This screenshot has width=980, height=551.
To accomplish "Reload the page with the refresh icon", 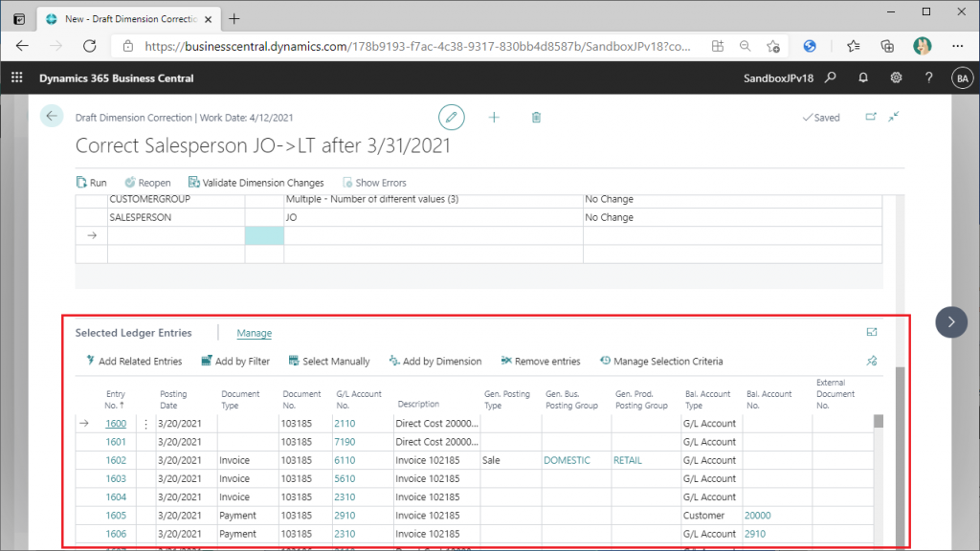I will tap(90, 46).
